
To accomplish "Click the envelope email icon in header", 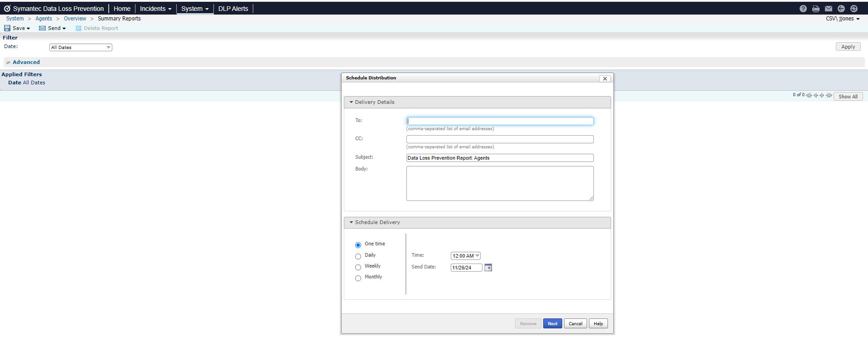I will 828,9.
